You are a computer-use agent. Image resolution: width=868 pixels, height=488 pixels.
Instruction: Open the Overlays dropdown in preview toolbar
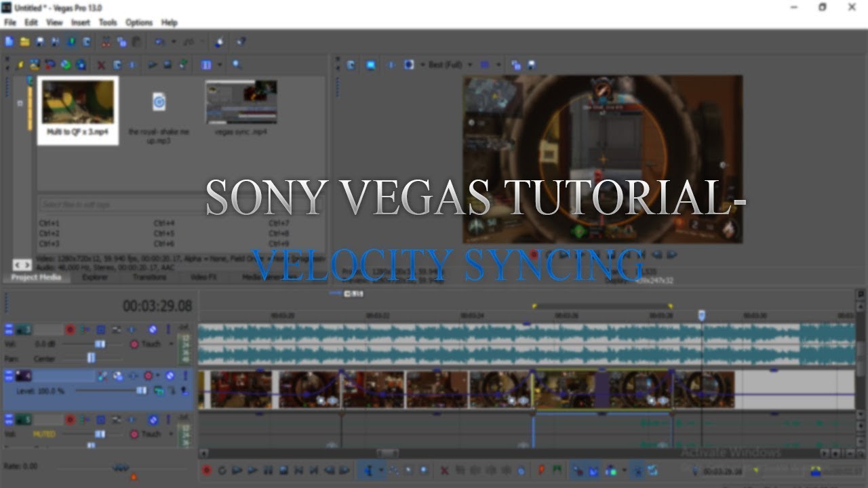(498, 65)
